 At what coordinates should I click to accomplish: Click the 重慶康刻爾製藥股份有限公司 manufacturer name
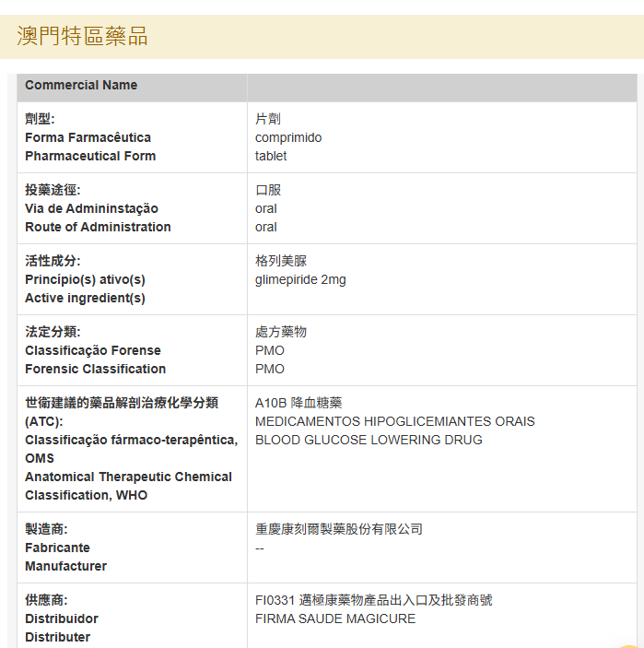339,529
